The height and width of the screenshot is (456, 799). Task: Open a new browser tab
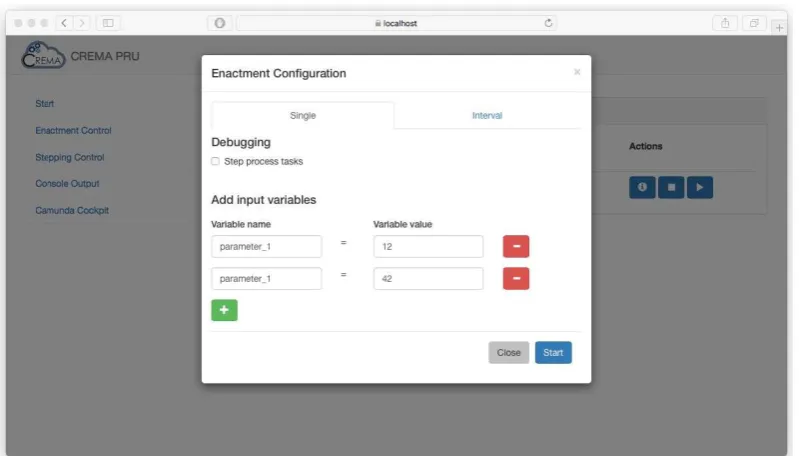pyautogui.click(x=779, y=28)
